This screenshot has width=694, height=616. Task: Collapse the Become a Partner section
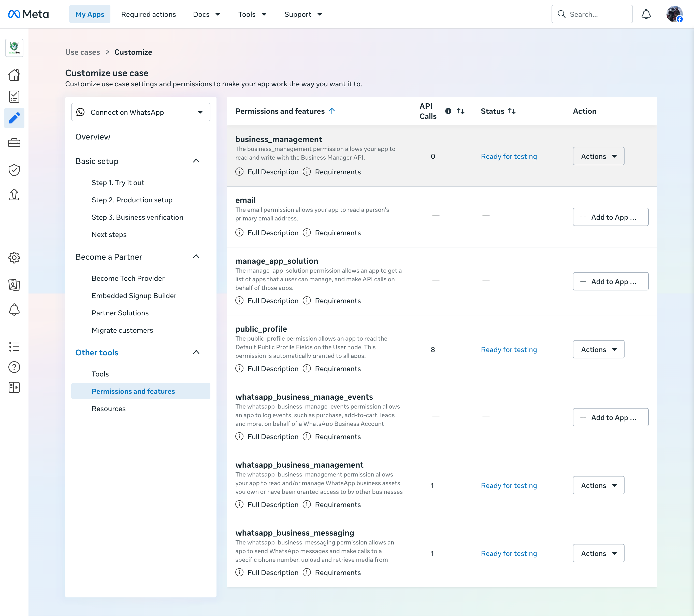click(196, 257)
